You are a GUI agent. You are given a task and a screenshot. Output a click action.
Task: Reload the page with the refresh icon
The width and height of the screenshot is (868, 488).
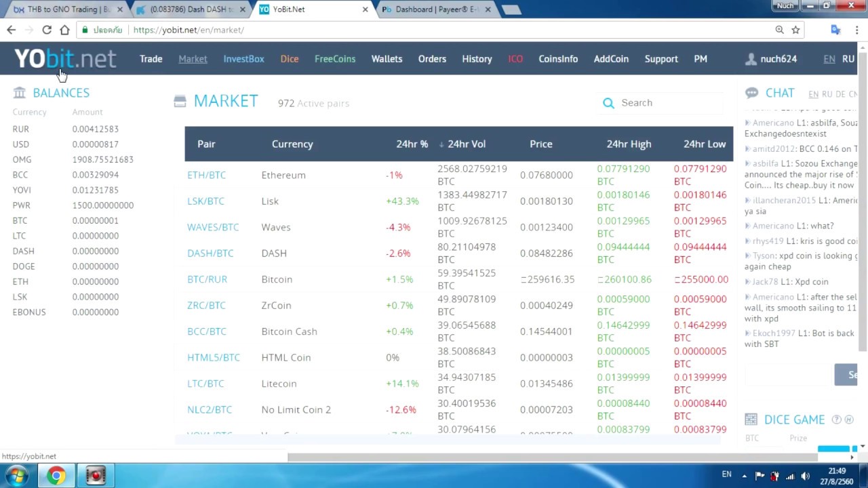47,30
